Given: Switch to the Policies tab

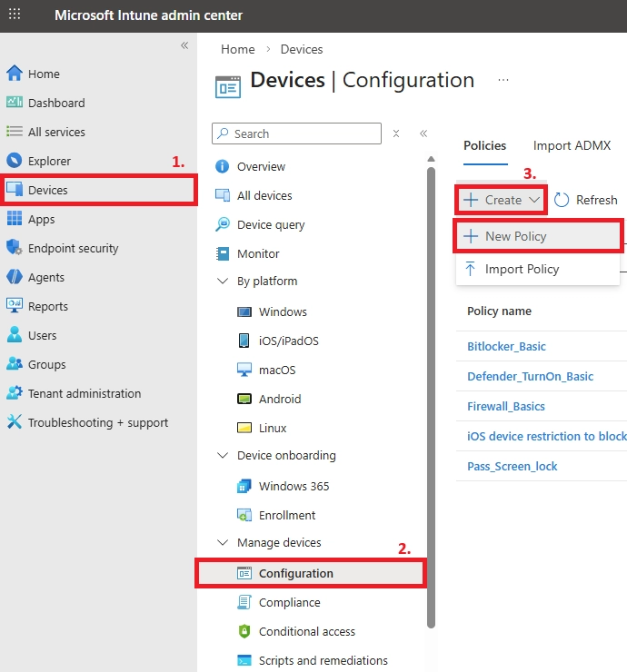Looking at the screenshot, I should click(485, 145).
